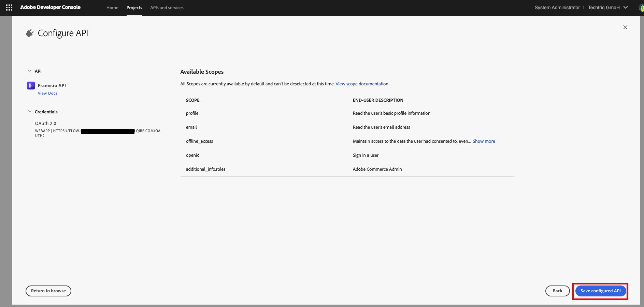Click the Configure API plug icon
The image size is (644, 307).
coord(30,33)
